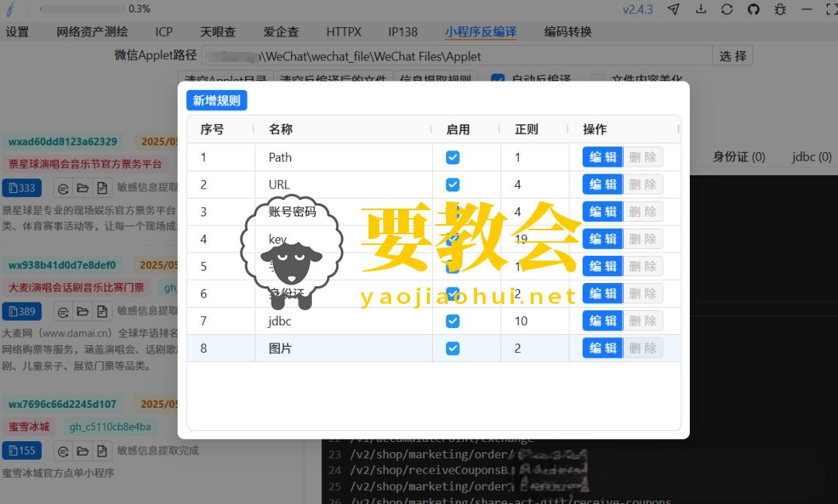Image resolution: width=838 pixels, height=504 pixels.
Task: Switch to 网络资产测绘 tab
Action: click(92, 32)
